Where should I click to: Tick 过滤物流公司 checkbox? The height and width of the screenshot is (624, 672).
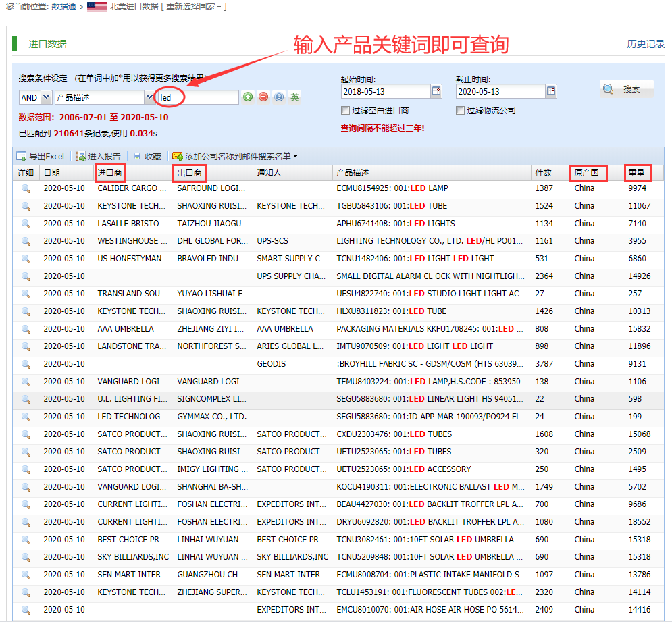460,111
